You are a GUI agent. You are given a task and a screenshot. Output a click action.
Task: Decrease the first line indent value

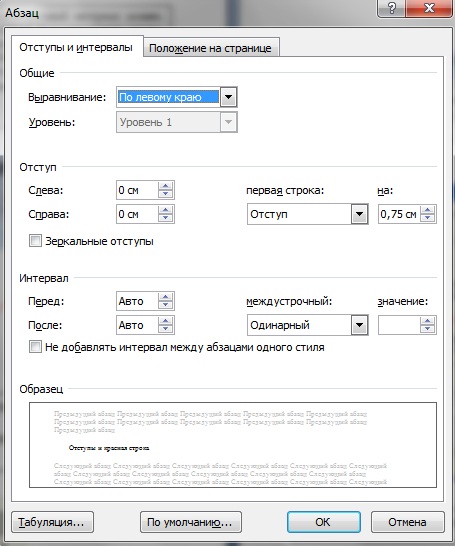tap(427, 218)
